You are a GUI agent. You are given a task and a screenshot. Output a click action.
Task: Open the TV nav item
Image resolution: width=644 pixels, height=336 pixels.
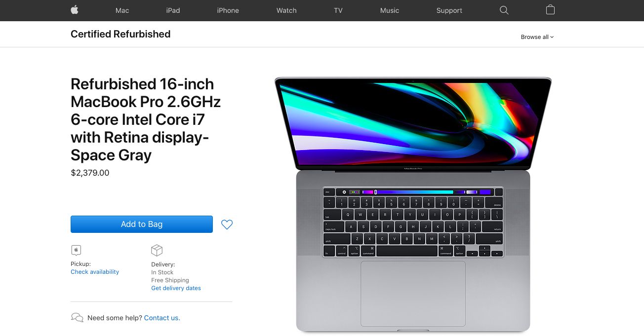point(338,10)
